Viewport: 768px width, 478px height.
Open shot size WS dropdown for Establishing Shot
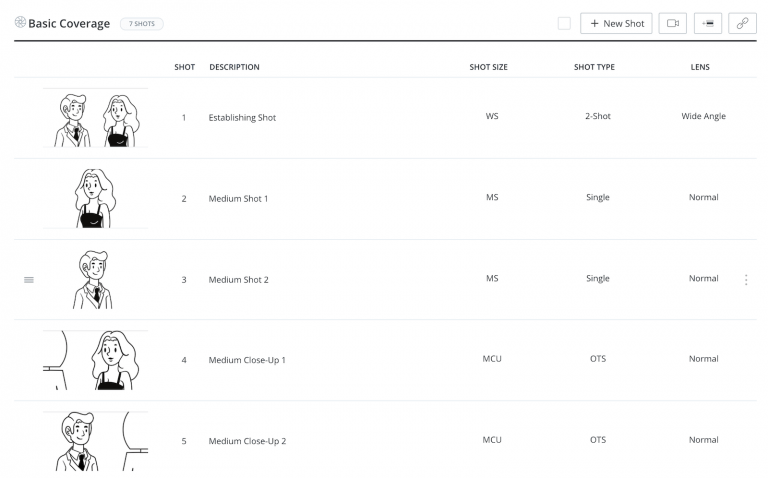492,117
